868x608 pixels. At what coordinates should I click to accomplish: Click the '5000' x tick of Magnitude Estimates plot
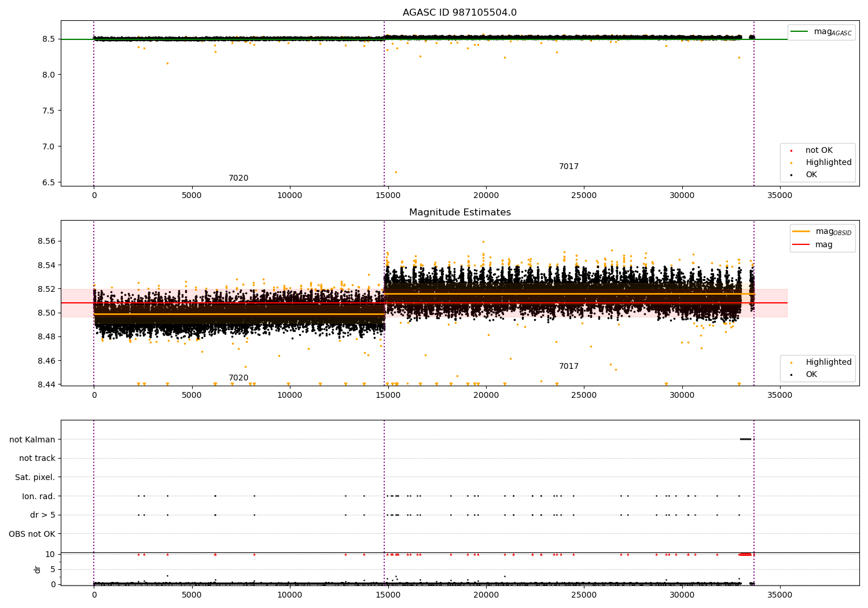(x=192, y=395)
